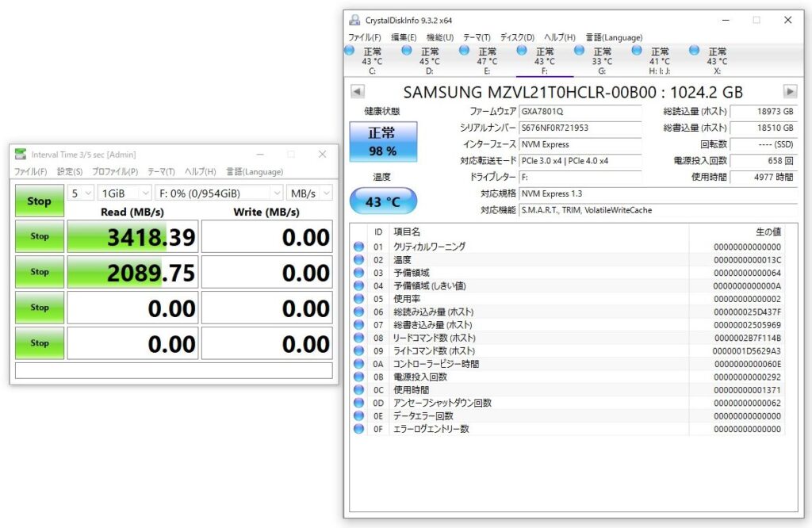Click the 使用時間 attribute row name
The width and height of the screenshot is (812, 528).
[x=412, y=390]
